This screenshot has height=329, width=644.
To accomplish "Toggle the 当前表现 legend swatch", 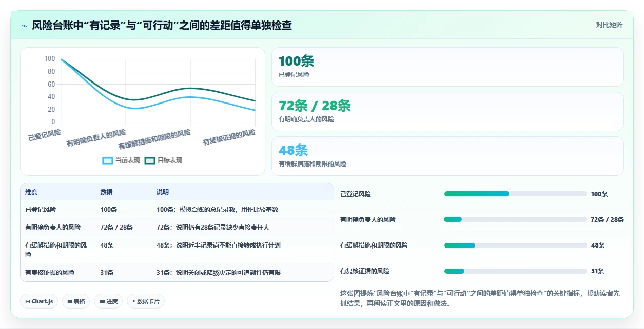I will click(108, 160).
